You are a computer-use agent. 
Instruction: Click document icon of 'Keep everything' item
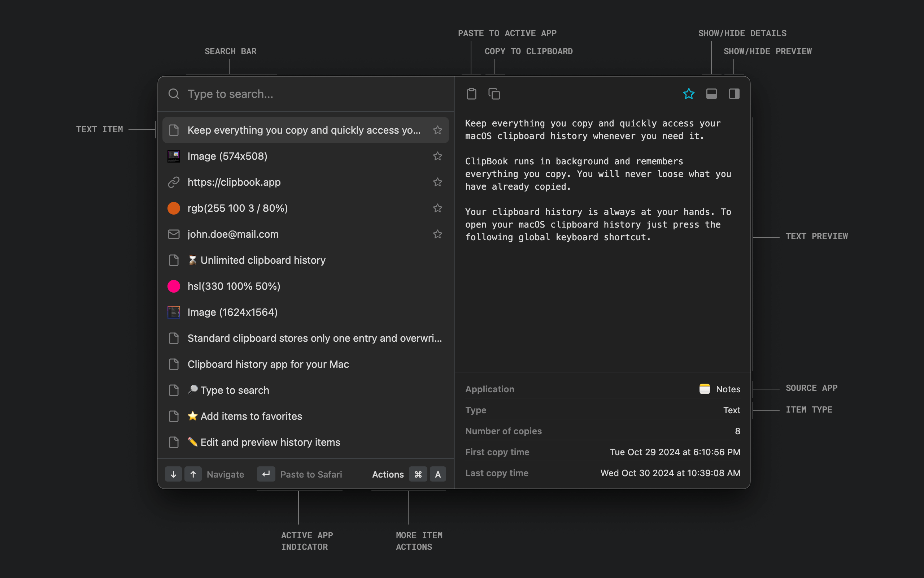[174, 130]
